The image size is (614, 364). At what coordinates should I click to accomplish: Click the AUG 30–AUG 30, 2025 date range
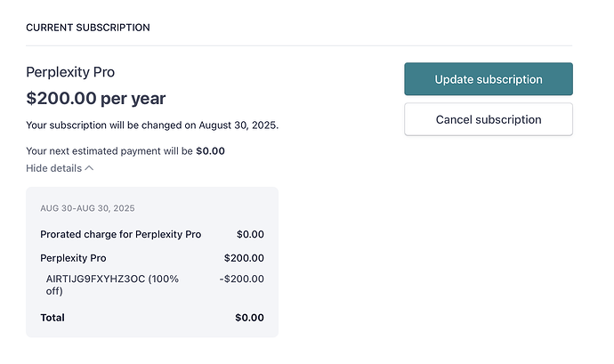(x=87, y=208)
